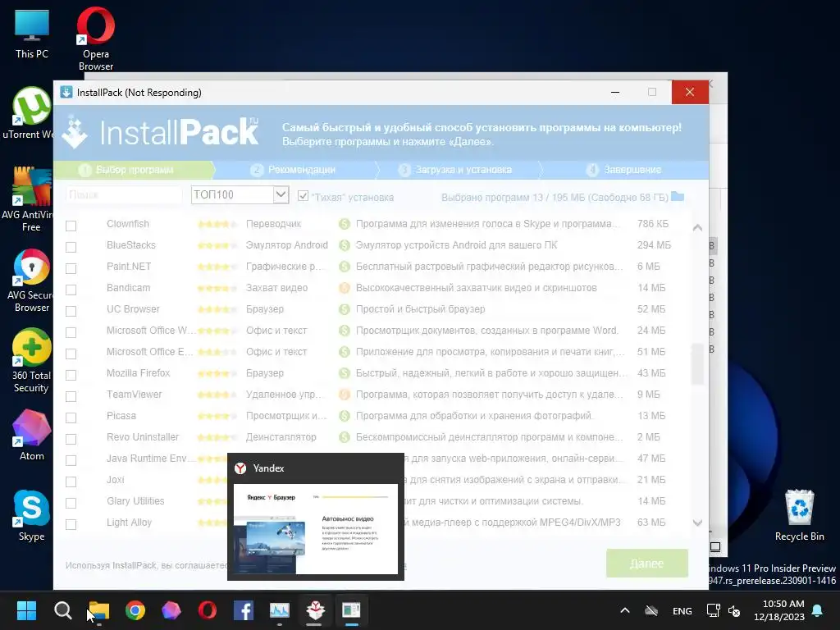Image resolution: width=840 pixels, height=630 pixels.
Task: Open Facebook from the taskbar
Action: [x=243, y=610]
